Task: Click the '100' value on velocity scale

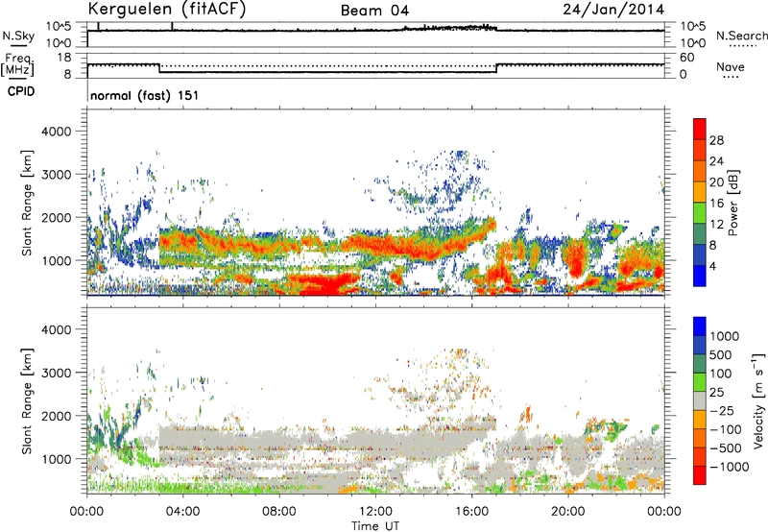Action: pyautogui.click(x=721, y=374)
